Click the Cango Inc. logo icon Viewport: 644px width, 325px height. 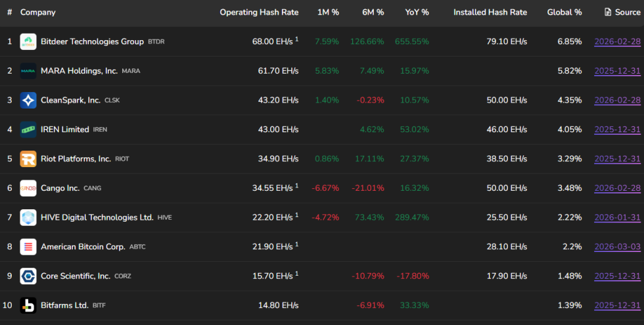[x=28, y=188]
